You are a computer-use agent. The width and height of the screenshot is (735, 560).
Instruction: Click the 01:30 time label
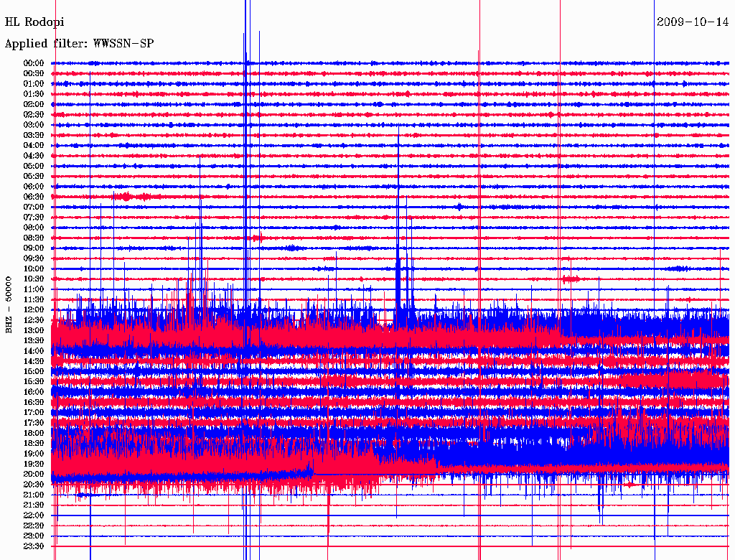click(x=34, y=94)
